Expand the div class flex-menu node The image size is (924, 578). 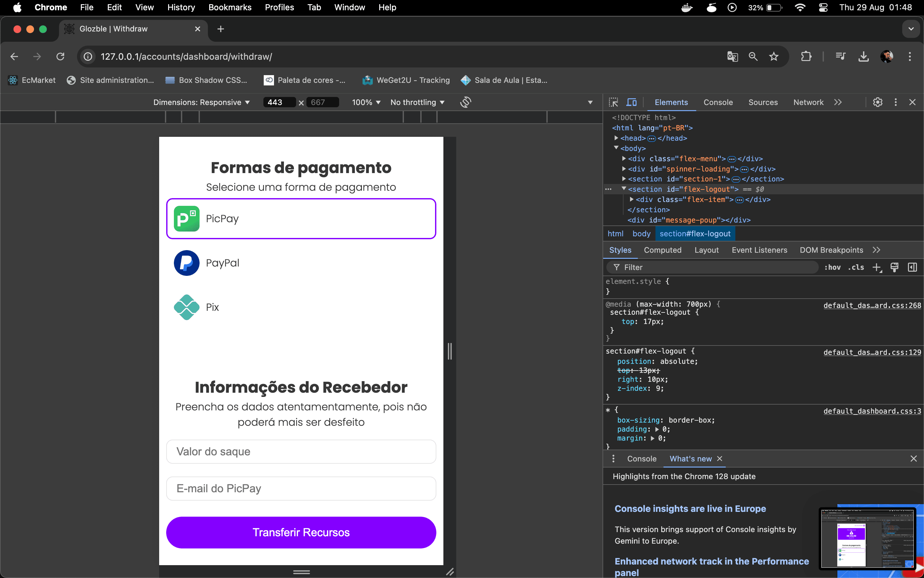(x=624, y=158)
